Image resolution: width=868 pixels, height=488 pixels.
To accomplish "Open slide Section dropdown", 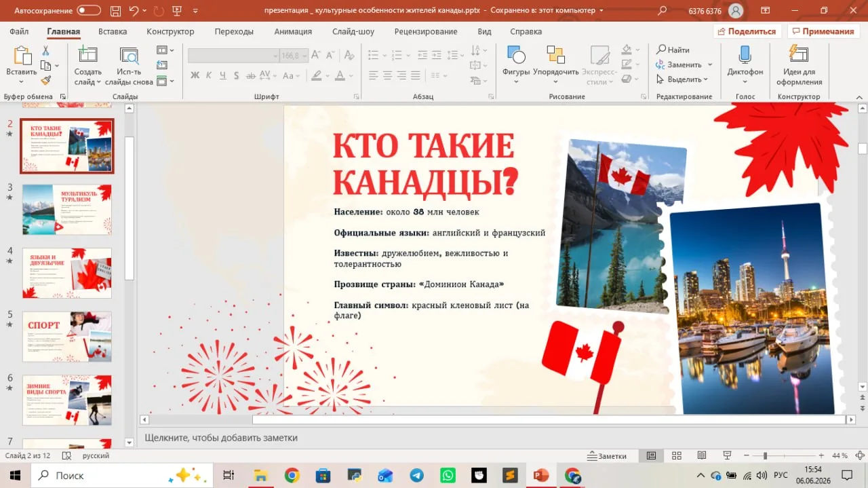I will pyautogui.click(x=165, y=81).
